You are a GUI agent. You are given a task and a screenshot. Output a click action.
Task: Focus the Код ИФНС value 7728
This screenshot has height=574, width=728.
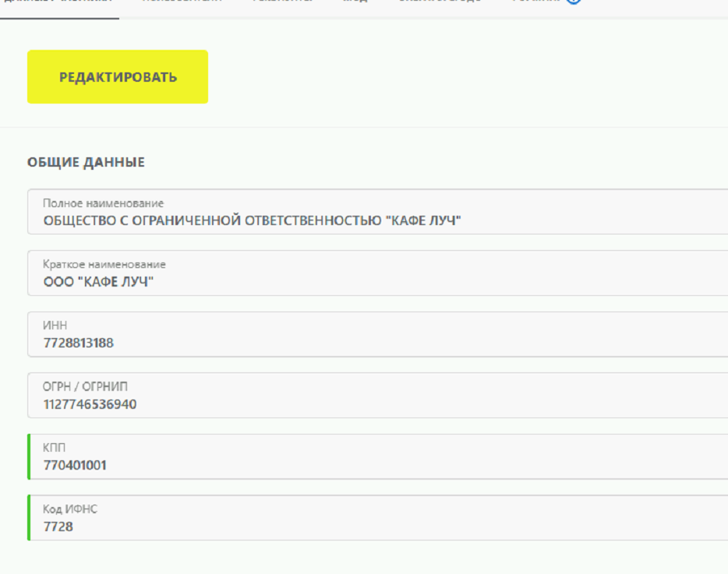click(58, 526)
